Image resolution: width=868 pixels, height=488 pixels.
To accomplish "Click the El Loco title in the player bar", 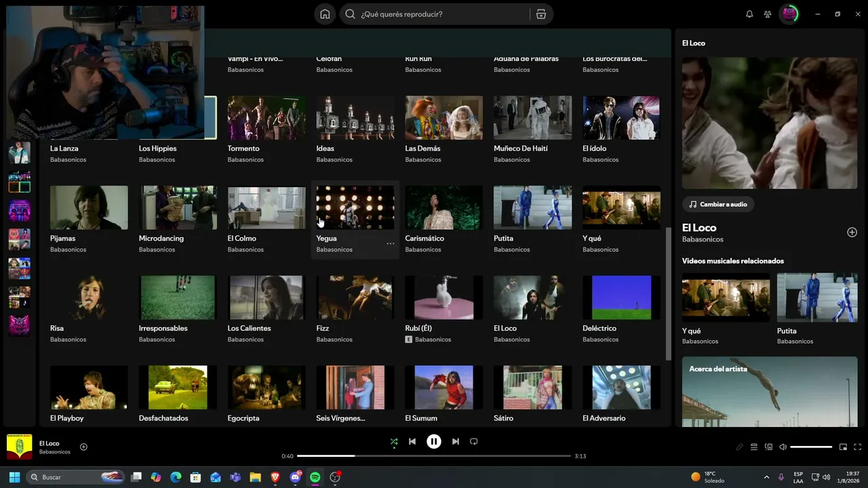I will [50, 443].
